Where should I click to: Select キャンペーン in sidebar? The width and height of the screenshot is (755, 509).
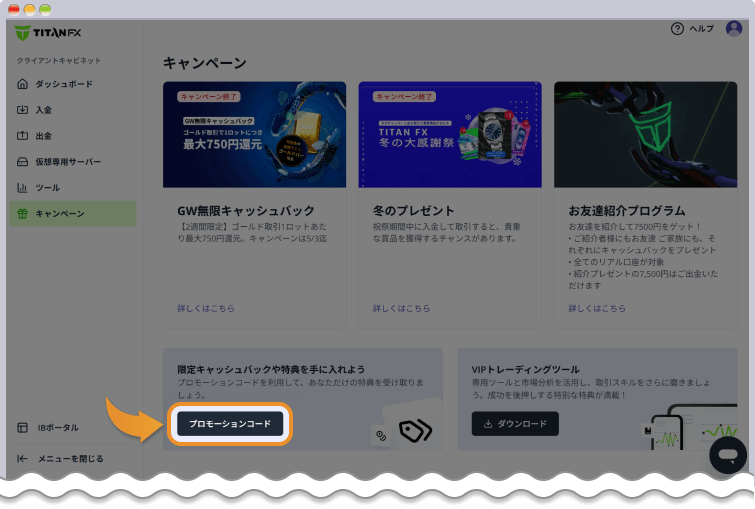[73, 214]
